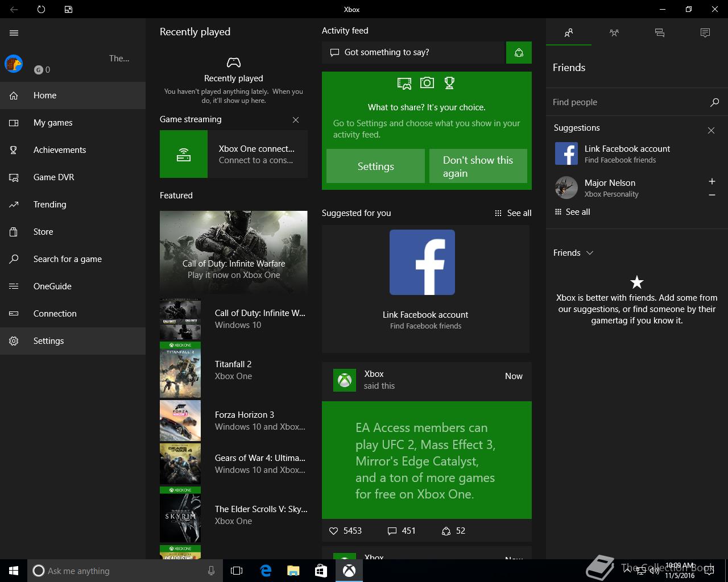Open Achievements page

click(x=73, y=150)
